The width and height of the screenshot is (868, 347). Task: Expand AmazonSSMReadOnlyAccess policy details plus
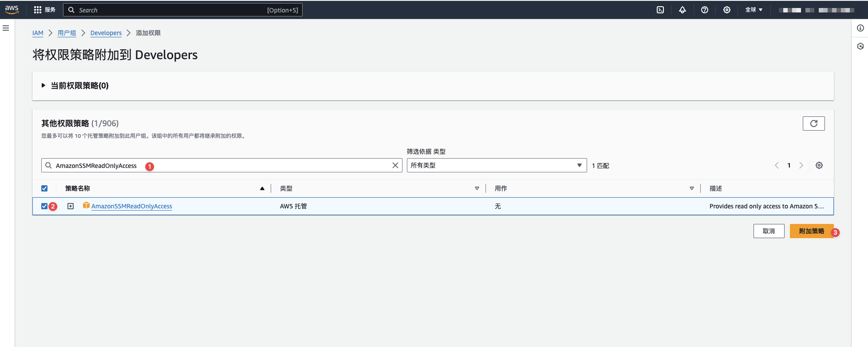(x=71, y=206)
